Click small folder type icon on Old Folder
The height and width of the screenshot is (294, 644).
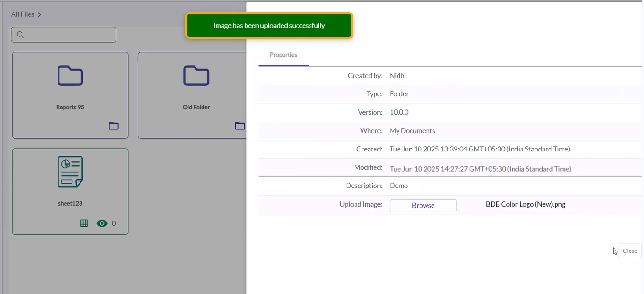coord(239,126)
